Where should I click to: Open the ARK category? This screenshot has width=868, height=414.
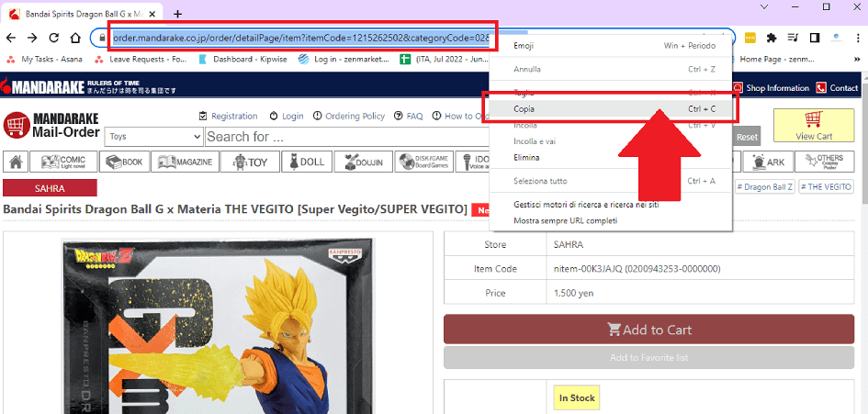coord(769,162)
